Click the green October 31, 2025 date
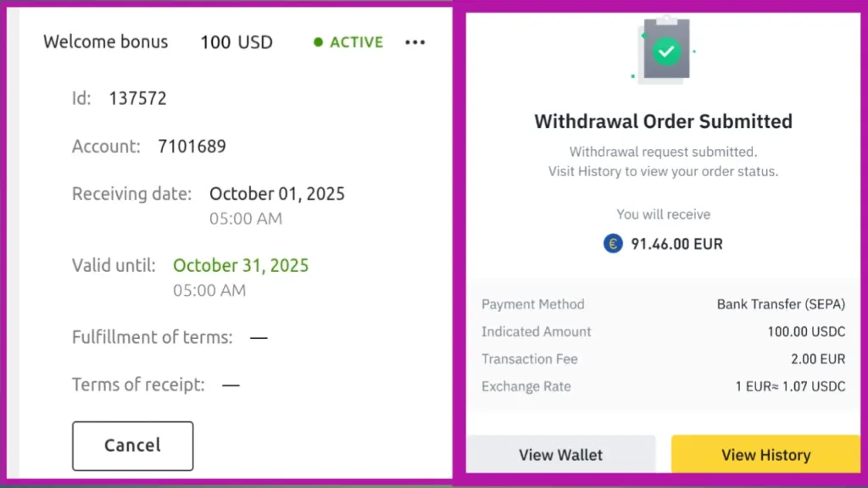The width and height of the screenshot is (868, 488). (241, 265)
